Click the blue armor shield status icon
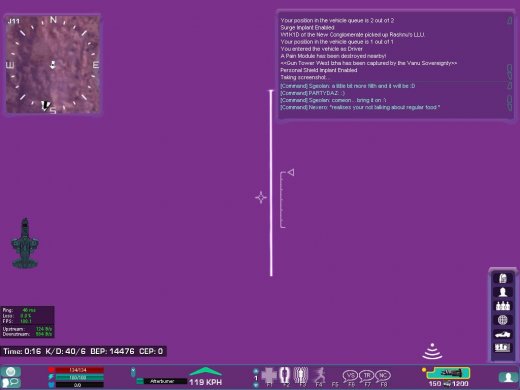Image resolution: width=520 pixels, height=390 pixels. [51, 385]
